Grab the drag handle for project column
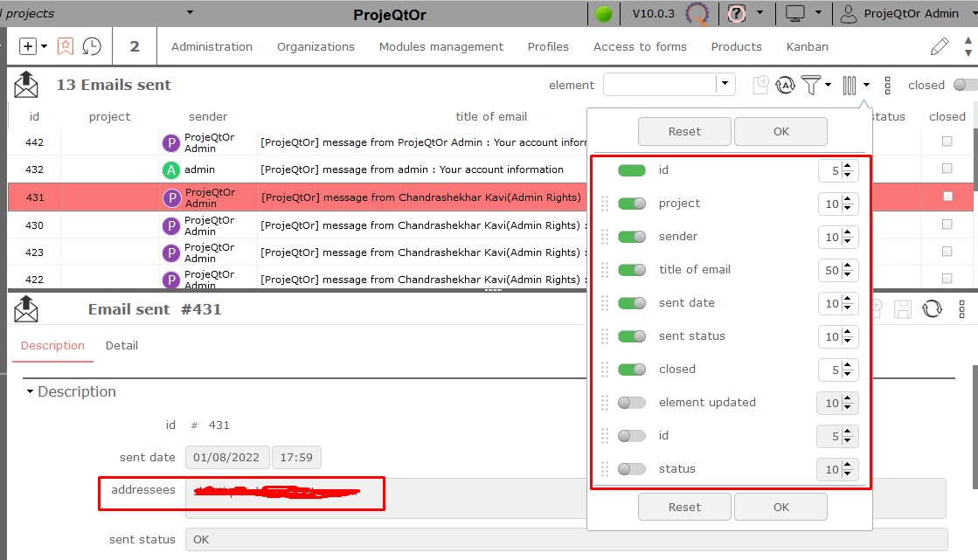The width and height of the screenshot is (978, 560). [605, 204]
